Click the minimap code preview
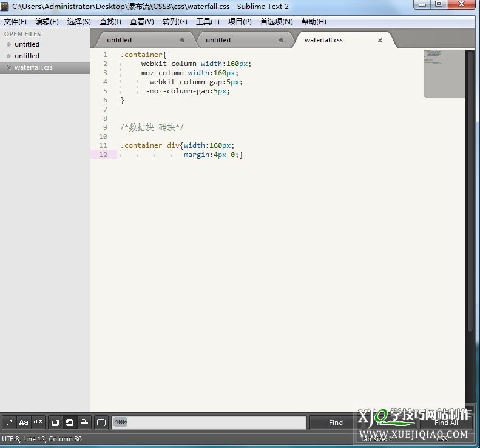The height and width of the screenshot is (448, 480). coord(444,73)
